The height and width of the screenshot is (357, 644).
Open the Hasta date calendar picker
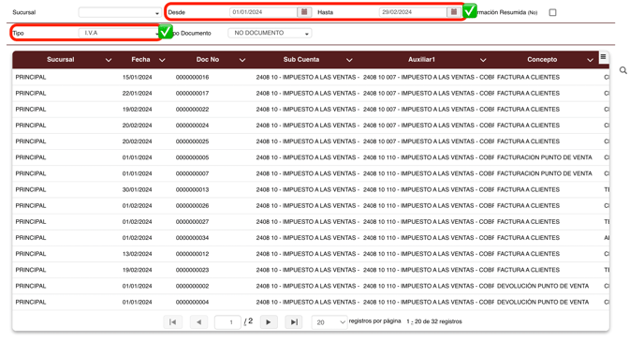click(x=453, y=12)
